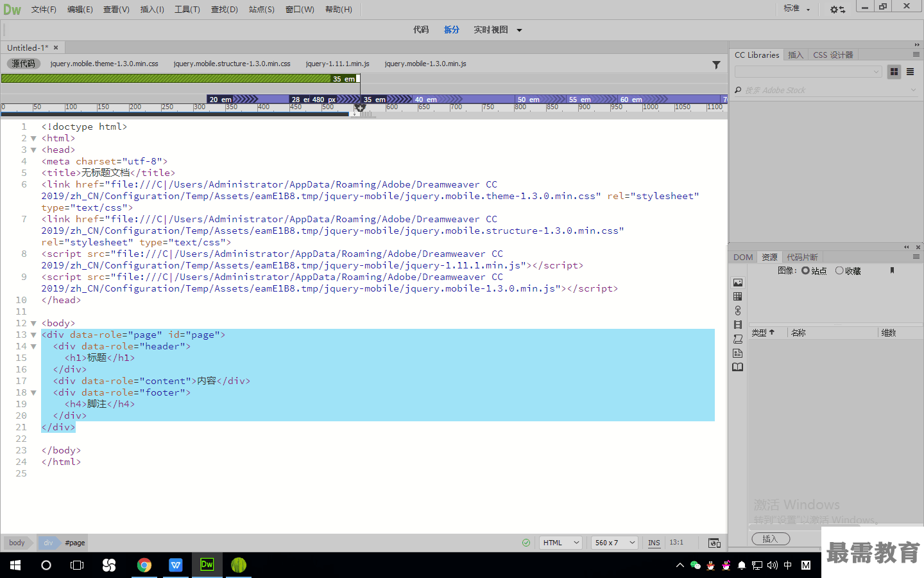Open the URLs category in Assets panel
Image resolution: width=924 pixels, height=578 pixels.
[x=738, y=311]
